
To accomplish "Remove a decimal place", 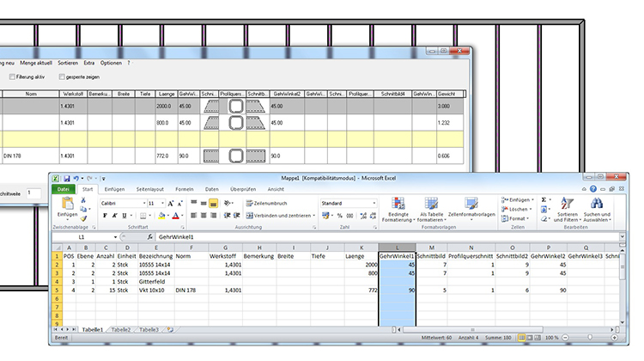I will (x=373, y=216).
